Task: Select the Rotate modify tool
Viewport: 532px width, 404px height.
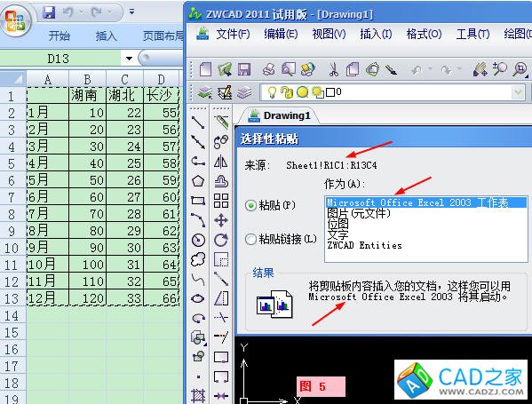Action: click(x=221, y=240)
